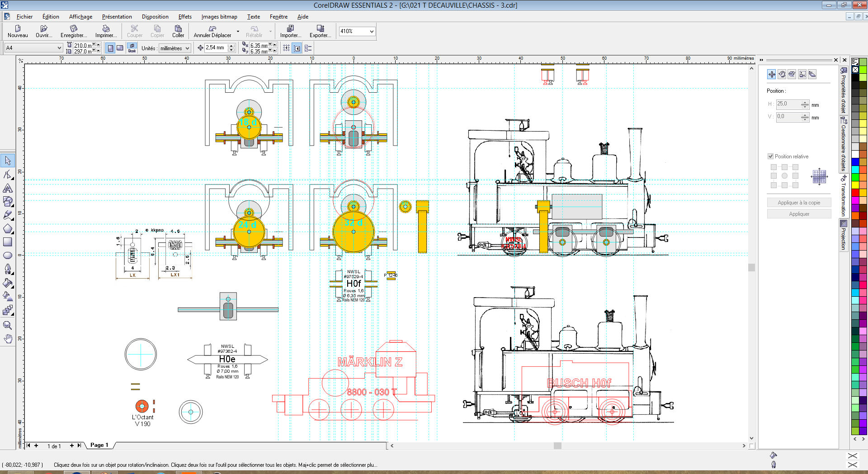This screenshot has height=474, width=868.
Task: Click the Appliquer button
Action: (x=799, y=214)
